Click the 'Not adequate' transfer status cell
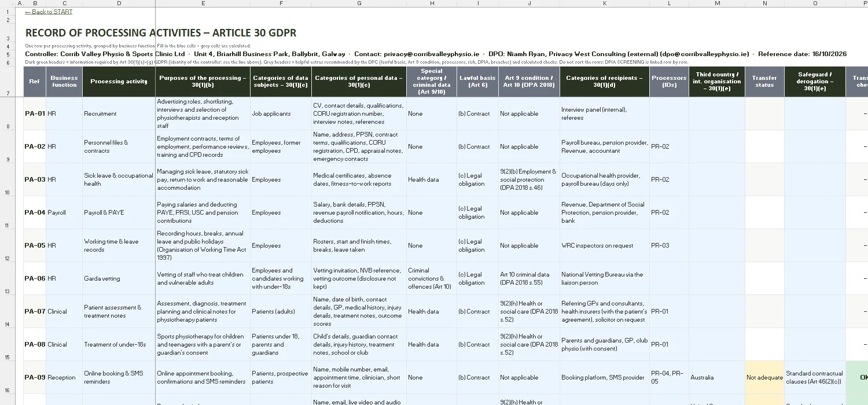 [x=764, y=377]
